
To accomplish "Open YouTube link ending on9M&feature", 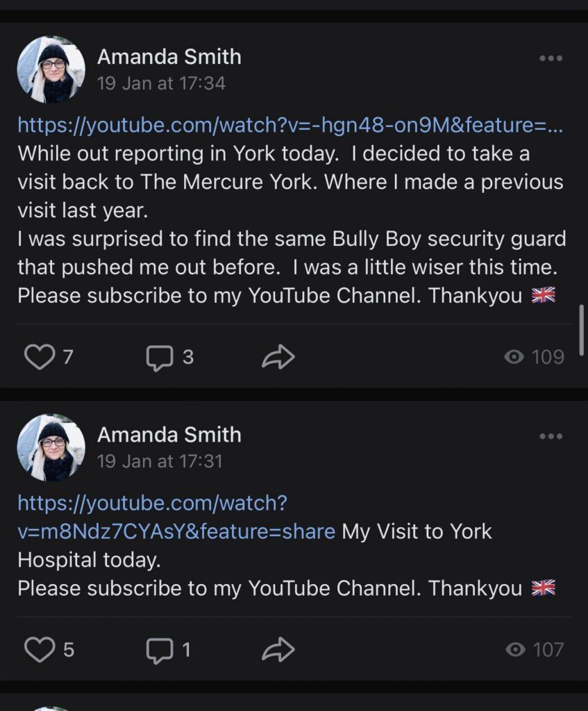I will (x=290, y=126).
